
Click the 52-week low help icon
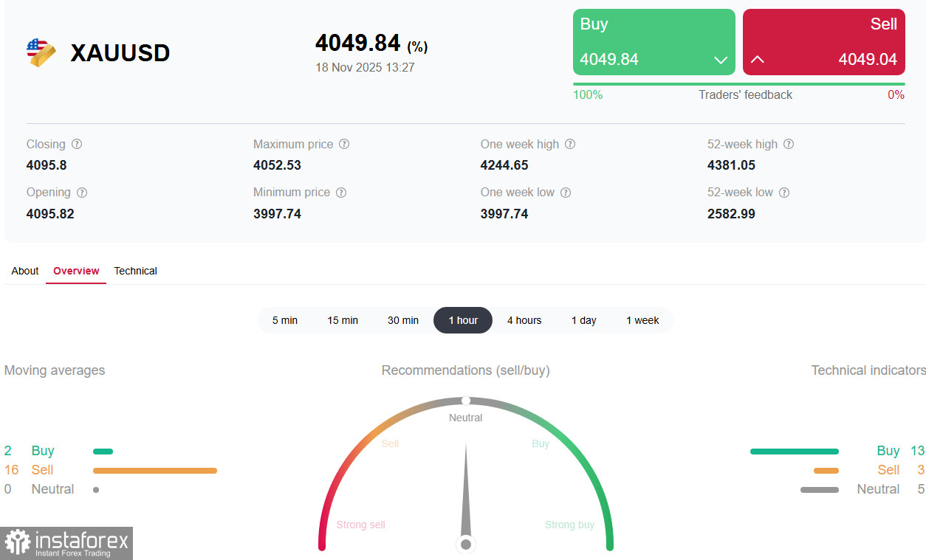coord(785,192)
